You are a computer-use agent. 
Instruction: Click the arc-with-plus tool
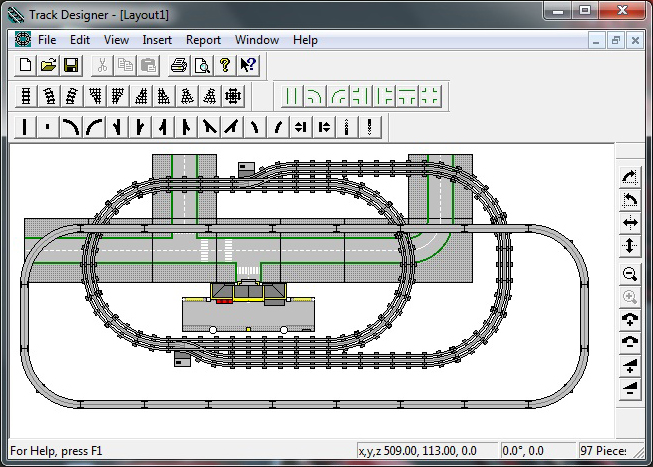630,320
